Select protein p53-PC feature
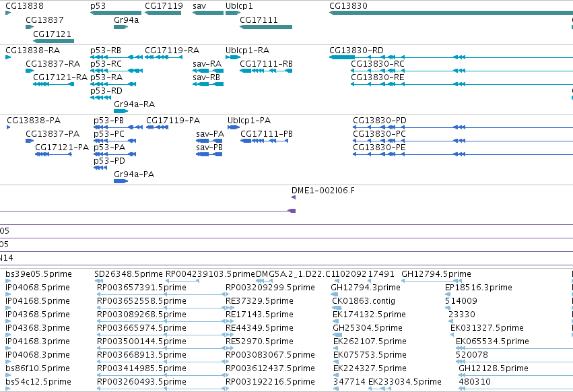This screenshot has height=392, width=573. tap(114, 141)
